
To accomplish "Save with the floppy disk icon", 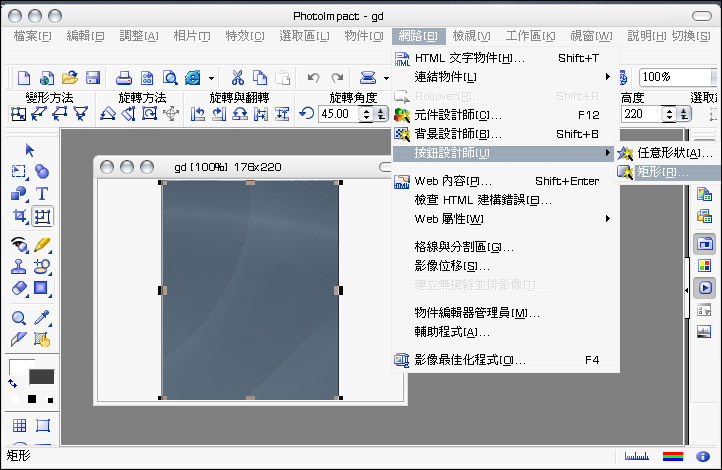I will 93,78.
